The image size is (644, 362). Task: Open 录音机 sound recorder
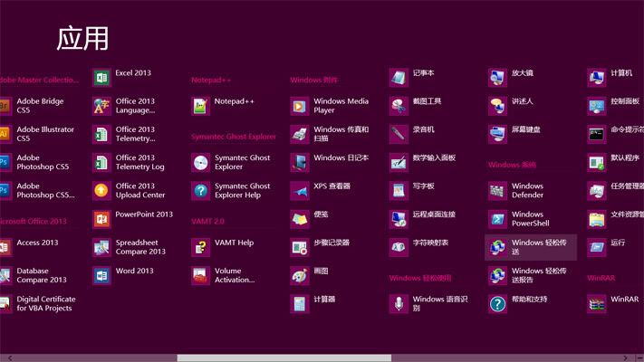[412, 134]
